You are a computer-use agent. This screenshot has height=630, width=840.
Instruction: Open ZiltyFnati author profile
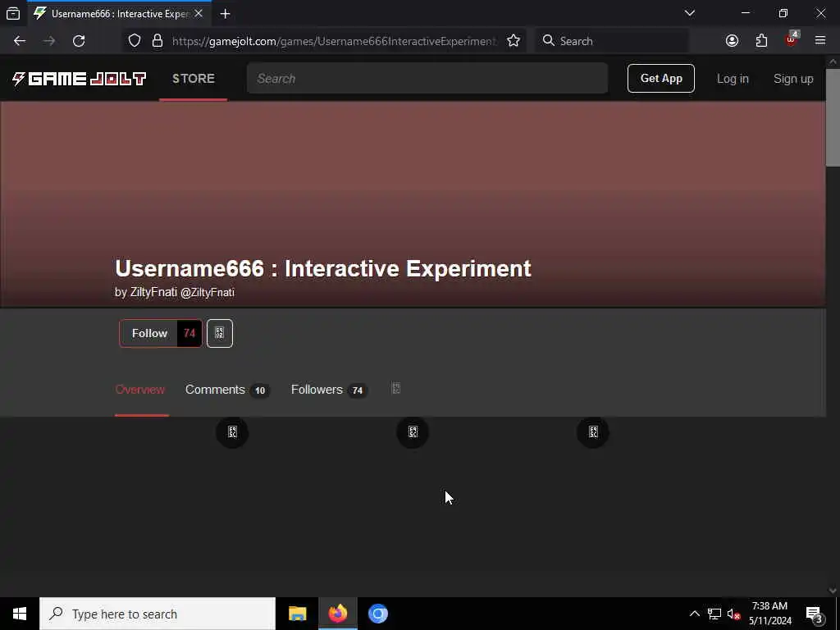pos(153,292)
